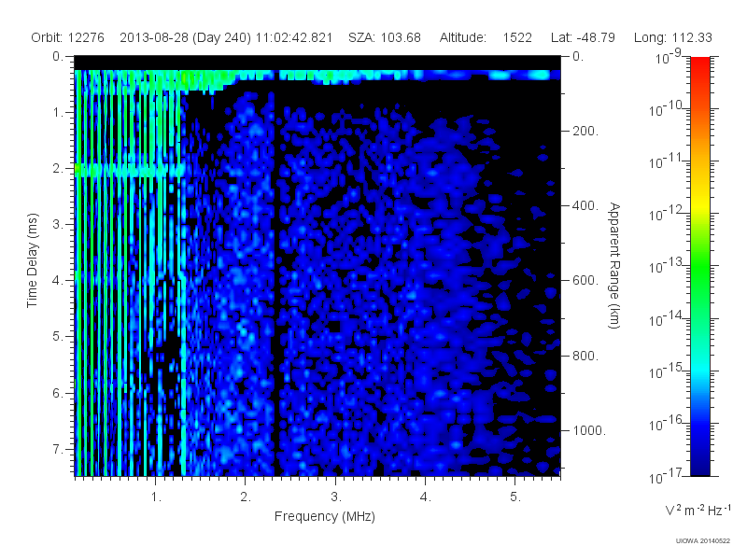The image size is (747, 560).
Task: Click frequency axis tick label '4.'
Action: (426, 497)
